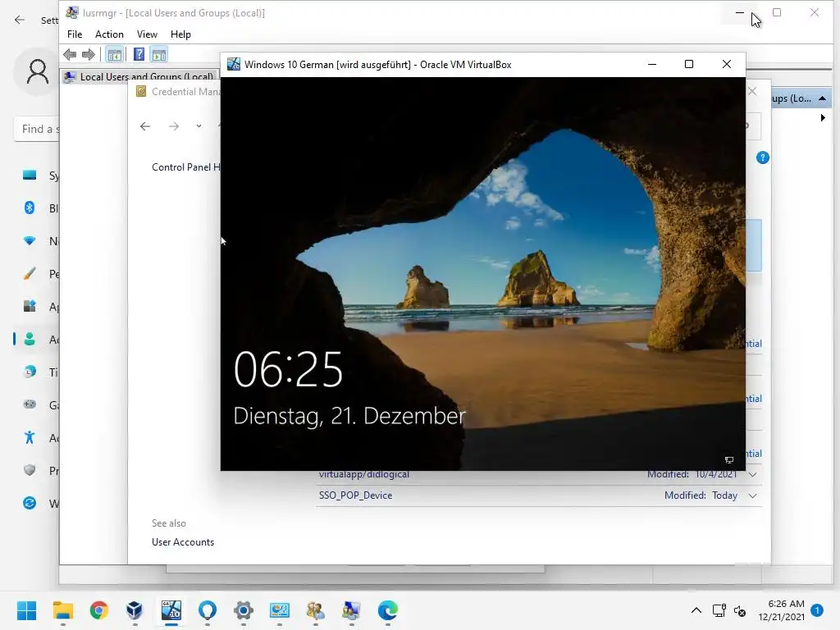The width and height of the screenshot is (840, 630).
Task: Open Gaming controller icon in Settings sidebar
Action: [x=30, y=404]
